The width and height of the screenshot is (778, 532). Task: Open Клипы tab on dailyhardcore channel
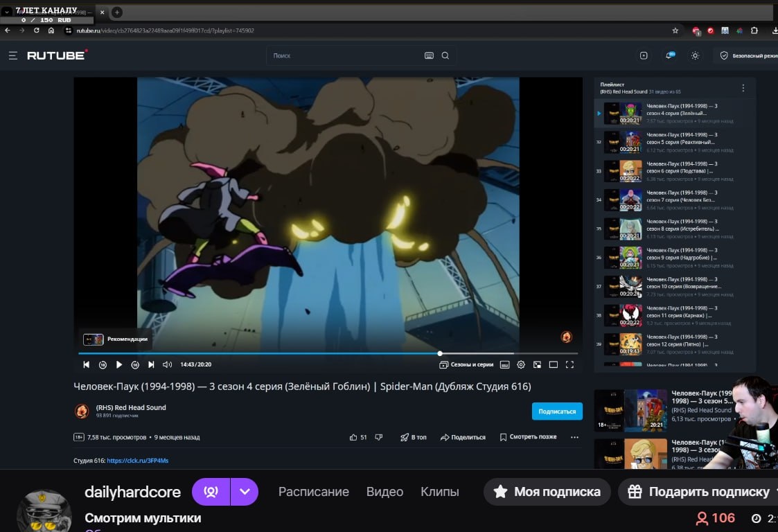(440, 491)
